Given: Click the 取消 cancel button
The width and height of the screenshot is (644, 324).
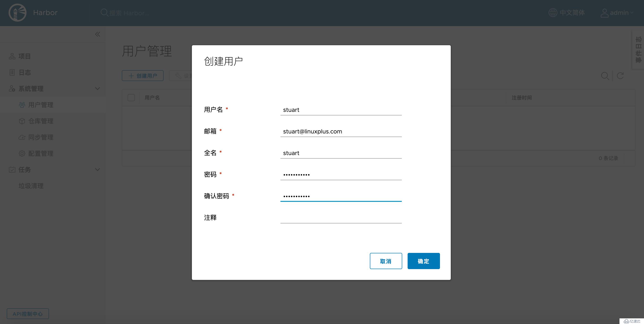Looking at the screenshot, I should click(386, 261).
